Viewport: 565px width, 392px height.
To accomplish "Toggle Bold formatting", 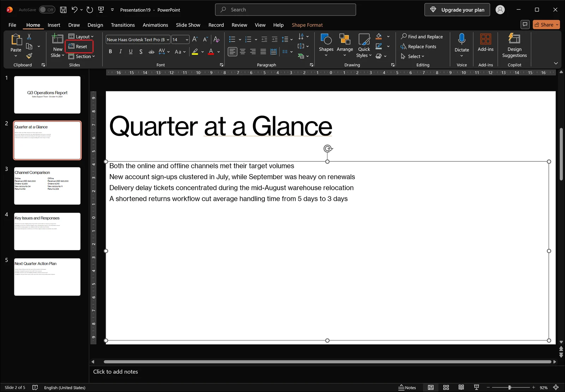I will click(x=110, y=52).
